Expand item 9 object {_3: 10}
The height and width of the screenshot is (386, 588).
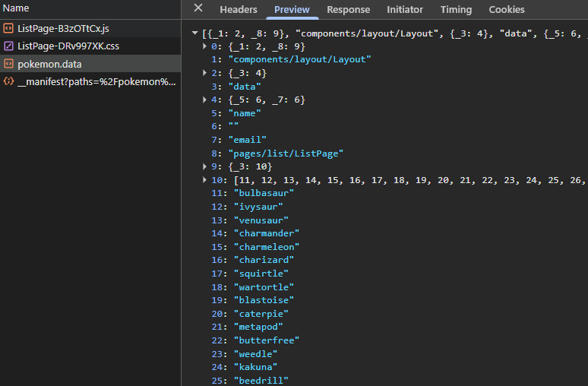point(205,166)
